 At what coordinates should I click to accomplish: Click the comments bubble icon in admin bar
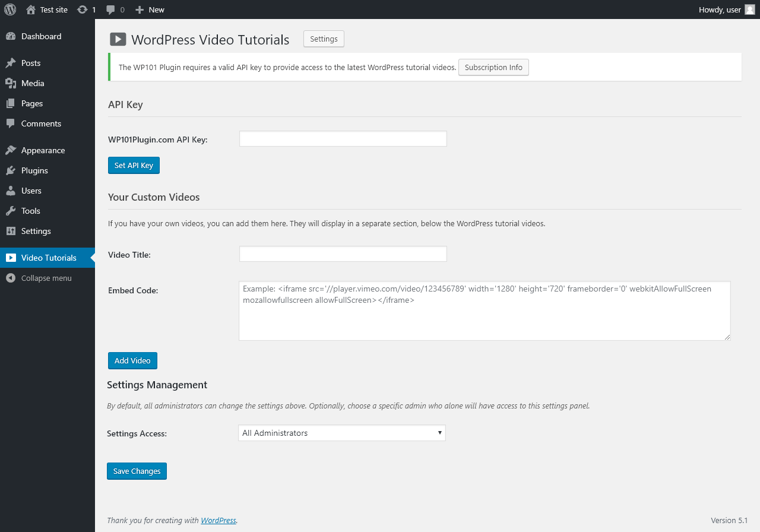[x=110, y=9]
